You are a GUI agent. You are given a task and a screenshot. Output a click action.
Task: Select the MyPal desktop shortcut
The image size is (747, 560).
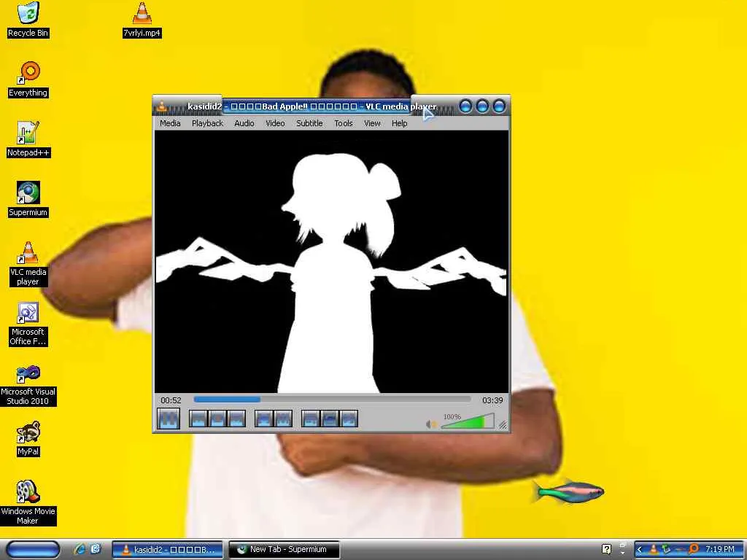coord(28,438)
